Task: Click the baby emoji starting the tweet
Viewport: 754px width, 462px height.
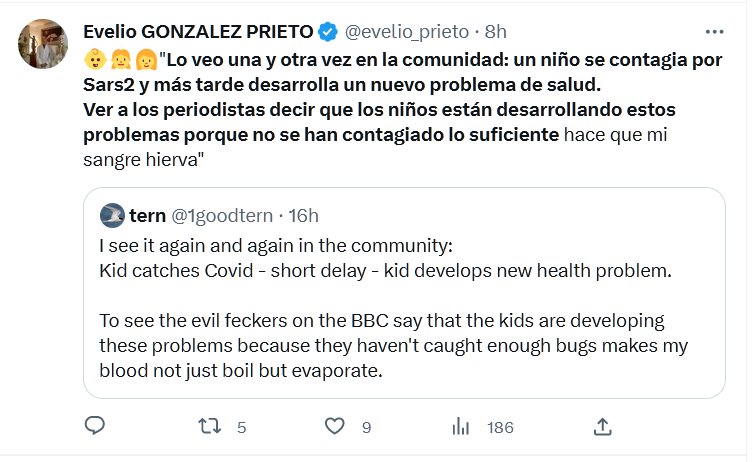Action: [93, 58]
